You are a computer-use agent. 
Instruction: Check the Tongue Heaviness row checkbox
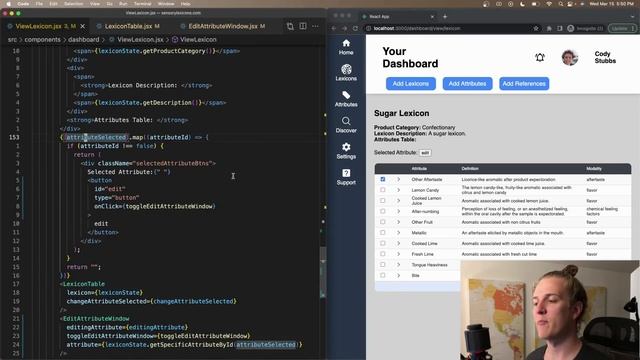pyautogui.click(x=382, y=264)
